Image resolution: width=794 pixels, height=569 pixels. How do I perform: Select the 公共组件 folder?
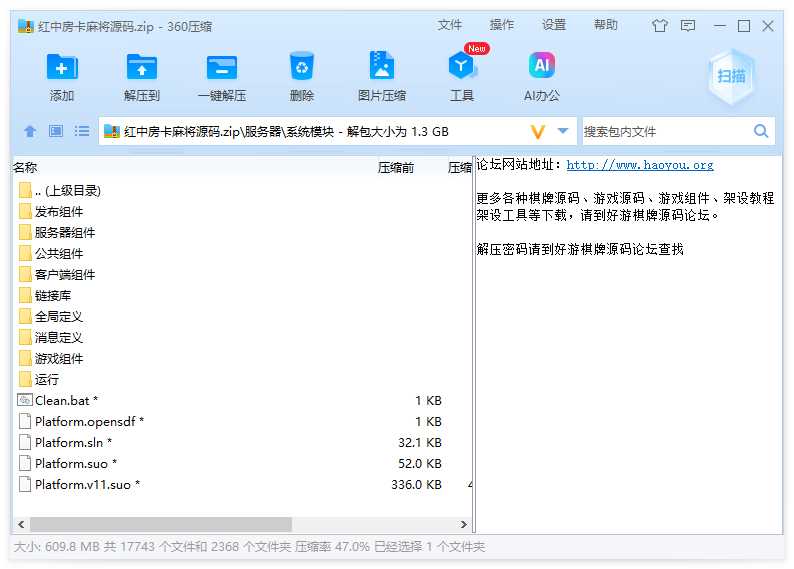click(x=242, y=254)
